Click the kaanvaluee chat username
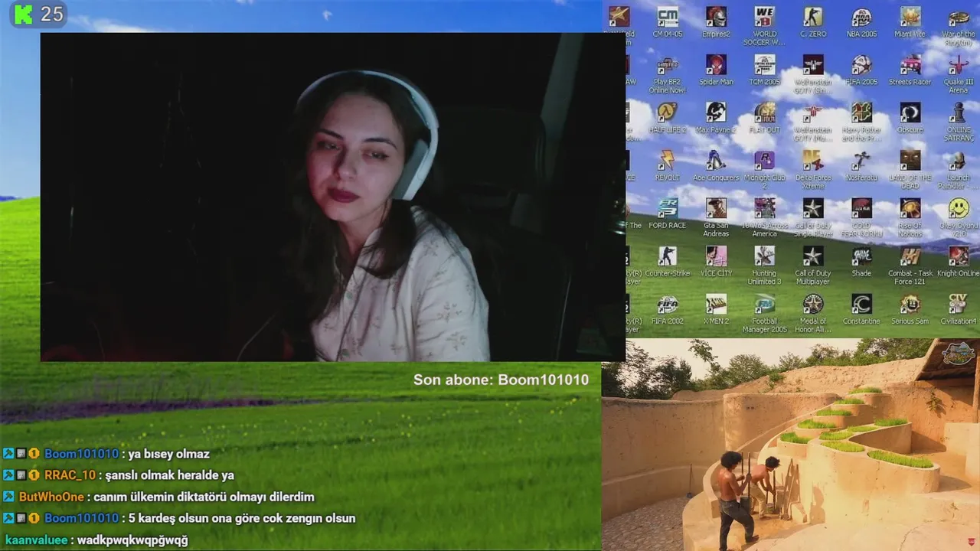Viewport: 980px width, 551px height. pos(38,540)
